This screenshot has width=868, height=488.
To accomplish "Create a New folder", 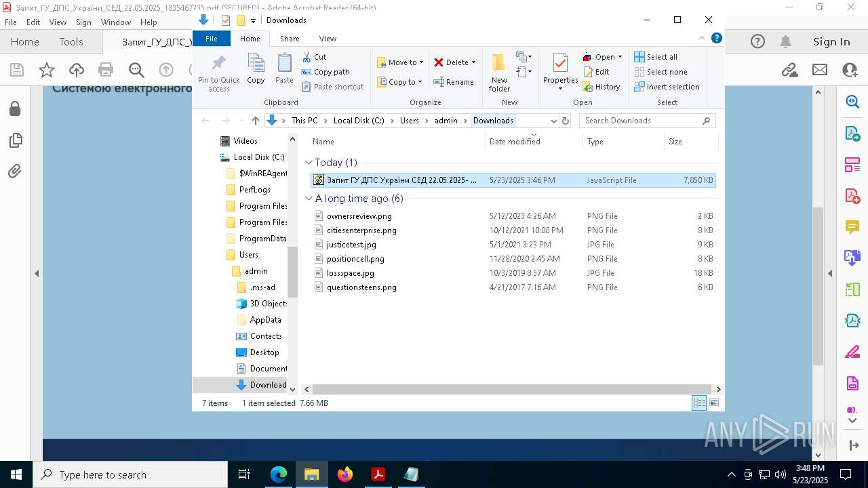I will tap(499, 73).
